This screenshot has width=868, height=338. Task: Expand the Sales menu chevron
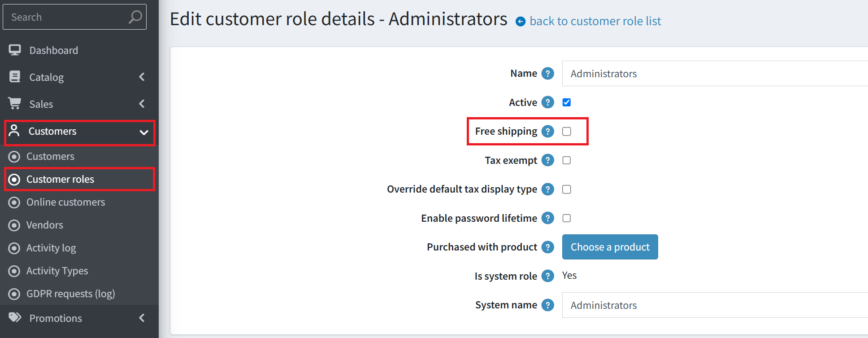142,104
